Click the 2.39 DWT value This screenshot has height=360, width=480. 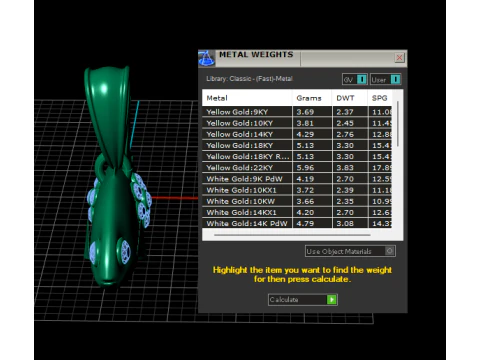click(x=345, y=190)
